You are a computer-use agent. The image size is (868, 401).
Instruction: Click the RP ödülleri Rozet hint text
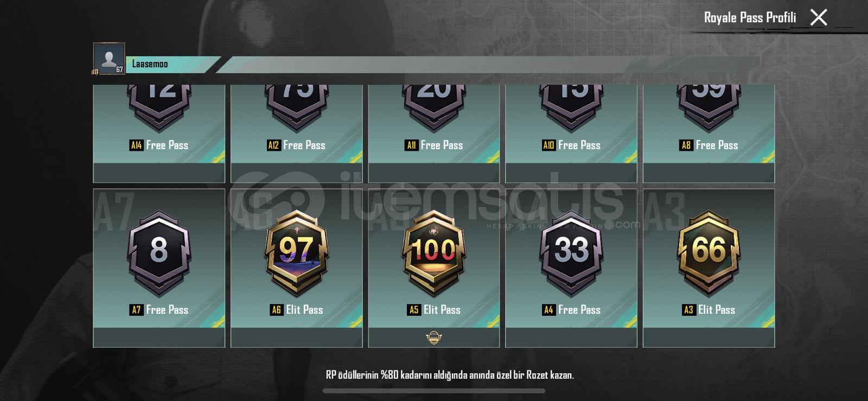(450, 375)
